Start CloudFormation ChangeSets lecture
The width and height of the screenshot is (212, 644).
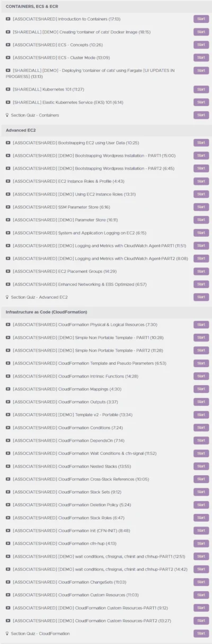pyautogui.click(x=201, y=582)
